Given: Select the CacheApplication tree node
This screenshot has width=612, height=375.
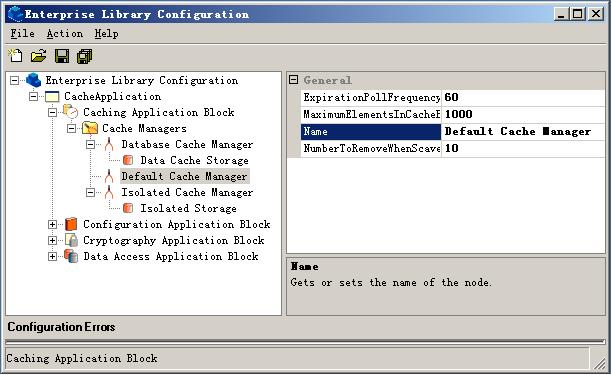Looking at the screenshot, I should click(112, 96).
